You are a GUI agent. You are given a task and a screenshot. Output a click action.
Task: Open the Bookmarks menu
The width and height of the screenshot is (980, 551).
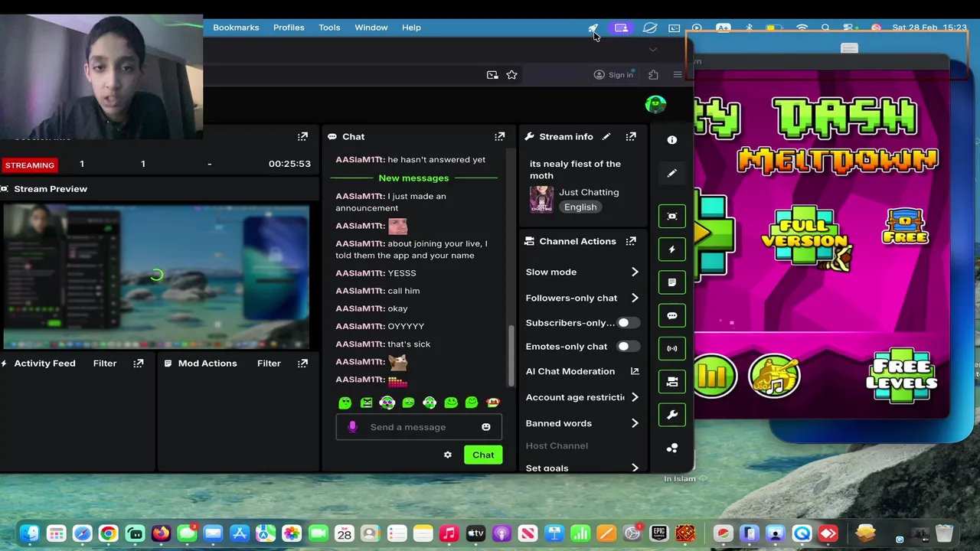coord(236,28)
